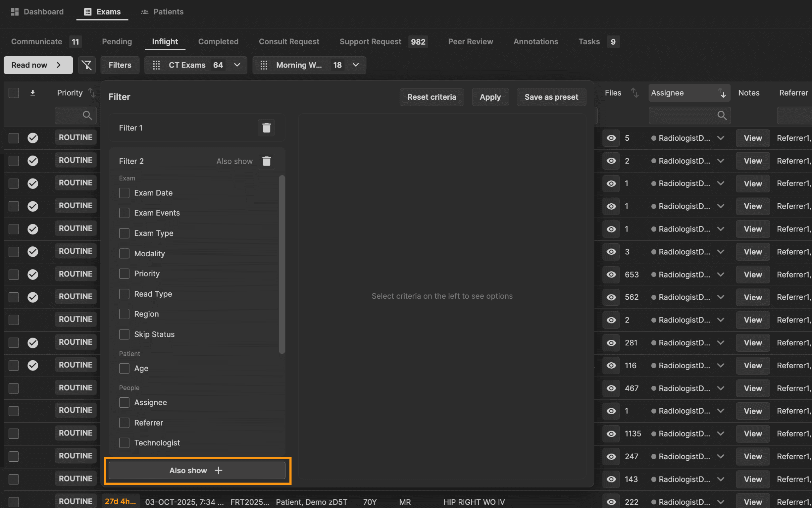Click the eye icon for 653 files row
The width and height of the screenshot is (812, 508).
tap(611, 275)
